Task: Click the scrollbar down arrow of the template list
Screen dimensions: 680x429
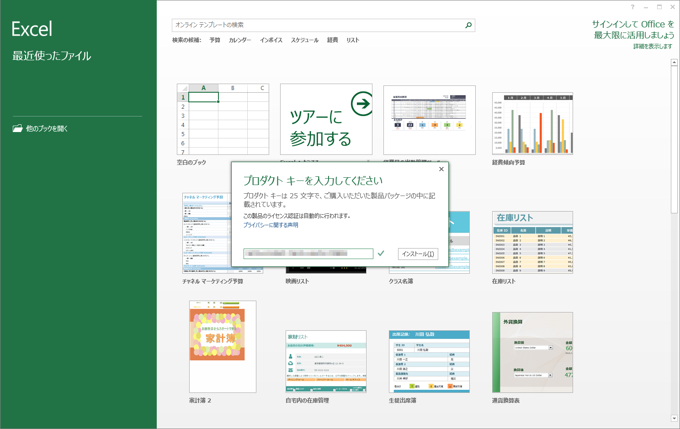Action: (x=674, y=419)
